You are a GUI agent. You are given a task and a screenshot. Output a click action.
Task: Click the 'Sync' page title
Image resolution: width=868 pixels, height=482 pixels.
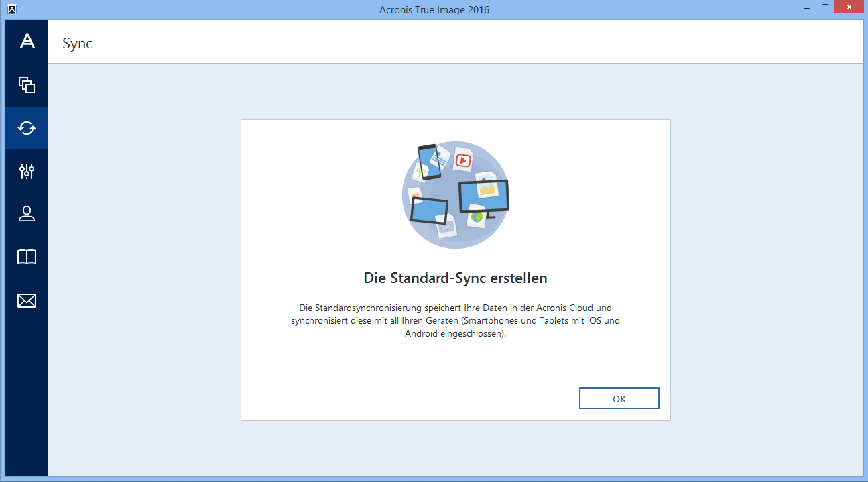tap(77, 44)
